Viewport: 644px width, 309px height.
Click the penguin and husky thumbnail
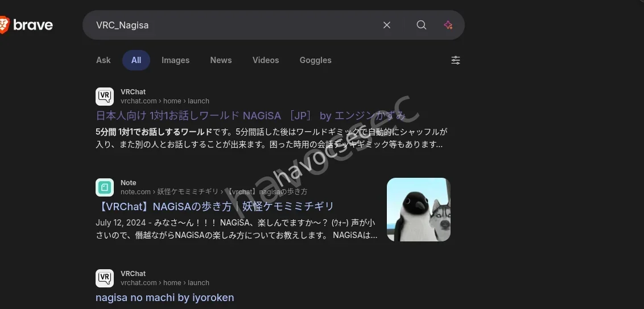419,210
